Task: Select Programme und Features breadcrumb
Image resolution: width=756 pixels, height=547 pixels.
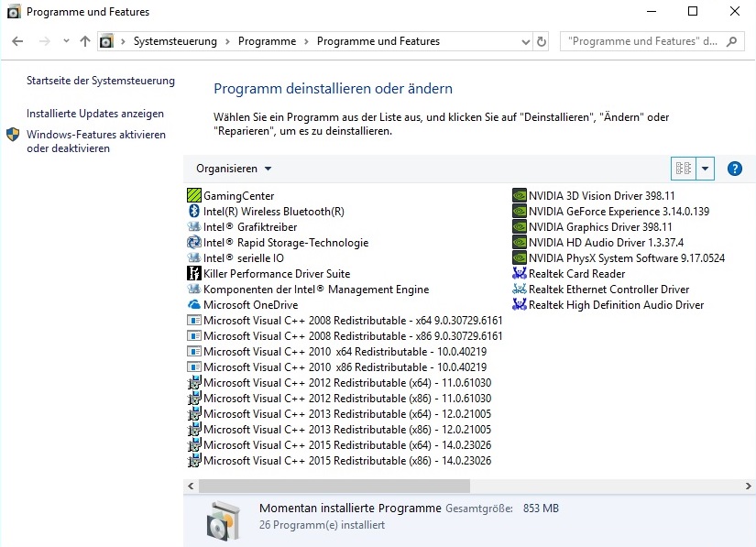Action: (x=378, y=41)
